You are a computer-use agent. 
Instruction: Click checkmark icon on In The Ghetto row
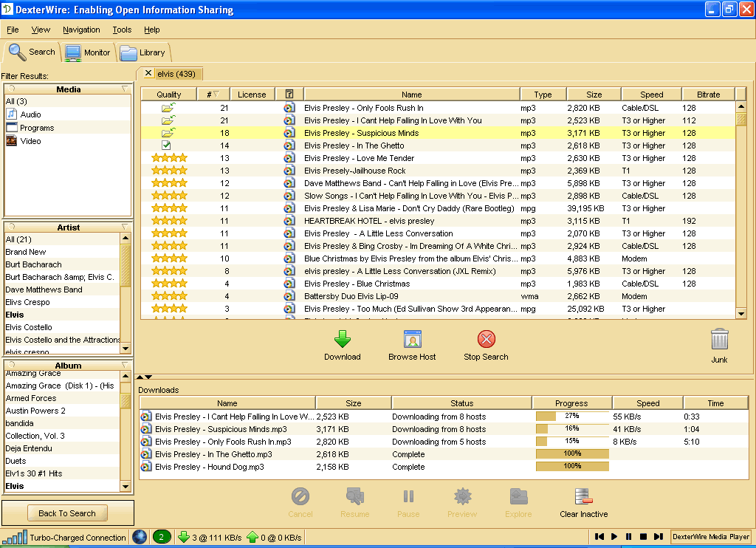[166, 145]
